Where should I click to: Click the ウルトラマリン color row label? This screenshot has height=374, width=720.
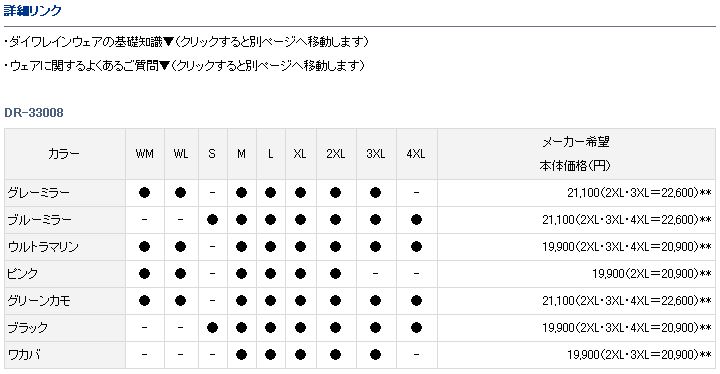(x=43, y=247)
